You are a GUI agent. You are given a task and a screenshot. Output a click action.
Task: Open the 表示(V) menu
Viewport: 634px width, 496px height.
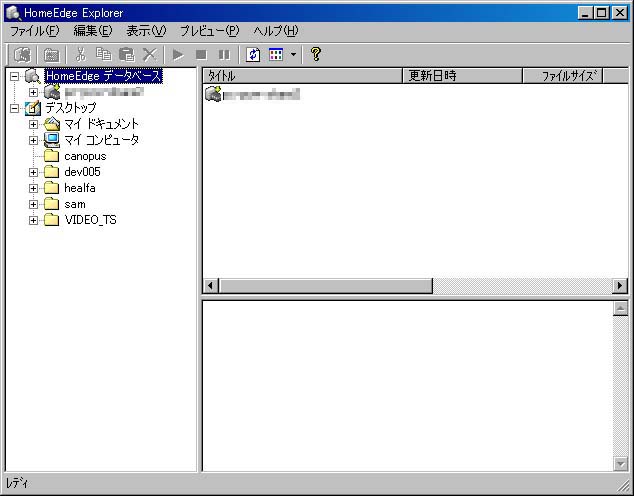146,31
